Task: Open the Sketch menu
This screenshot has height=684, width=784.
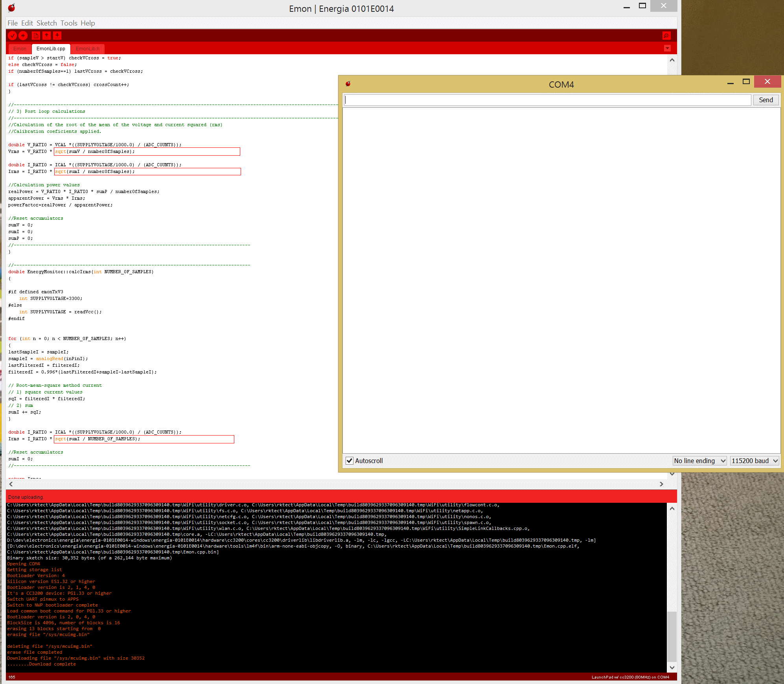Action: [x=47, y=23]
